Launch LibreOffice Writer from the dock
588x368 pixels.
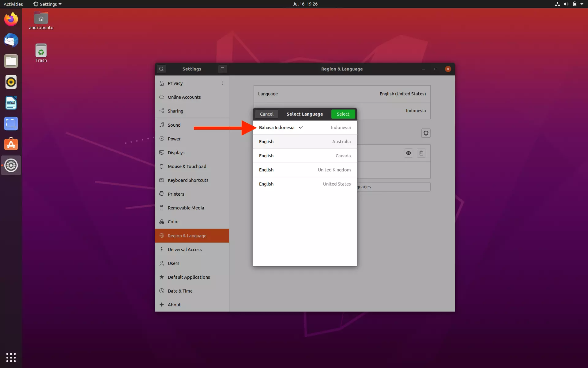tap(11, 103)
